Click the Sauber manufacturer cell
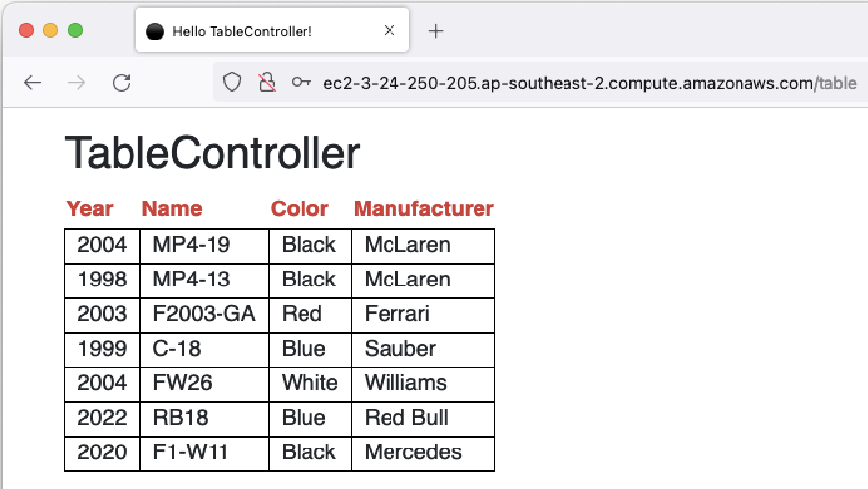The image size is (868, 489). pos(423,350)
